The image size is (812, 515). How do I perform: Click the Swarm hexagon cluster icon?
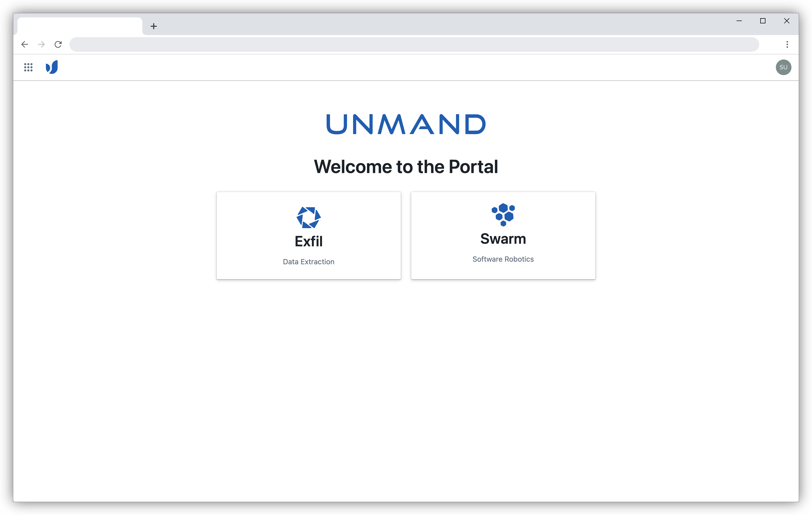[503, 215]
